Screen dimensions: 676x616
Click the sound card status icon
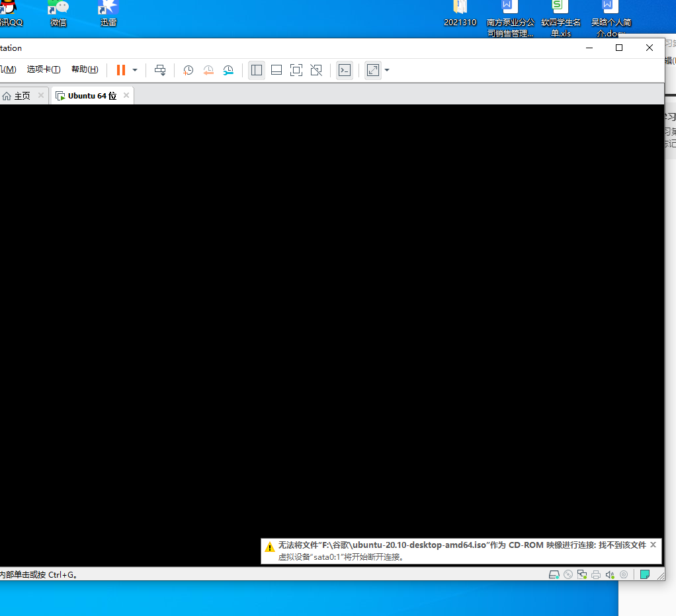tap(610, 574)
